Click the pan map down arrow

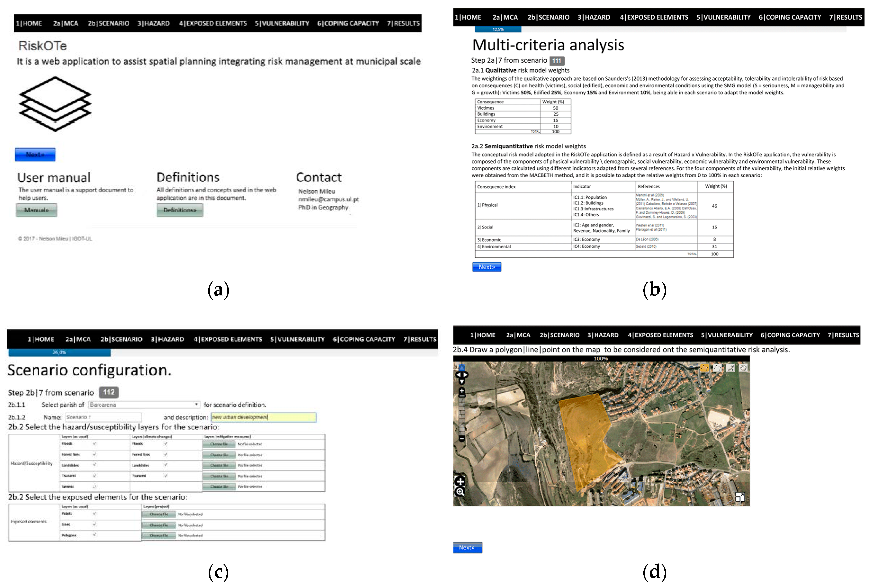click(x=462, y=382)
